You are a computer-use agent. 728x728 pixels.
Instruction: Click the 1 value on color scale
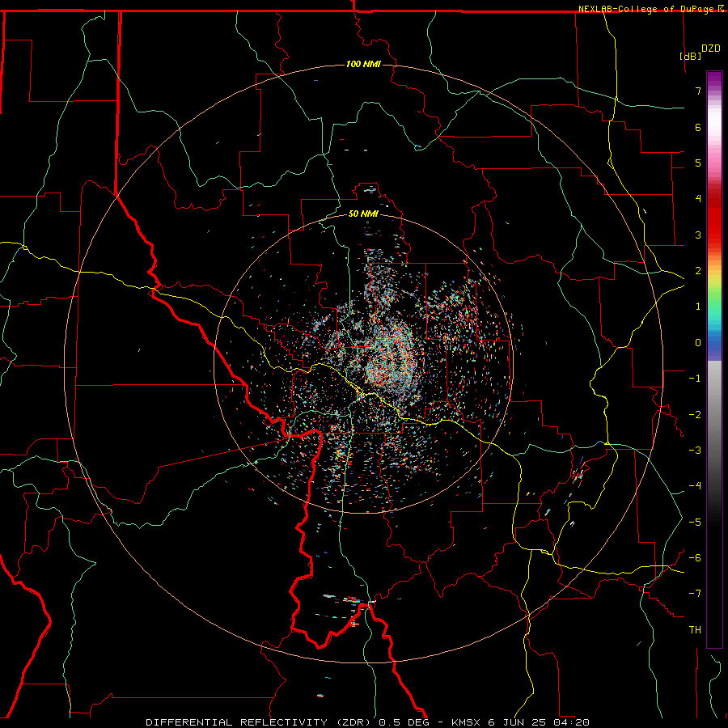pos(698,307)
